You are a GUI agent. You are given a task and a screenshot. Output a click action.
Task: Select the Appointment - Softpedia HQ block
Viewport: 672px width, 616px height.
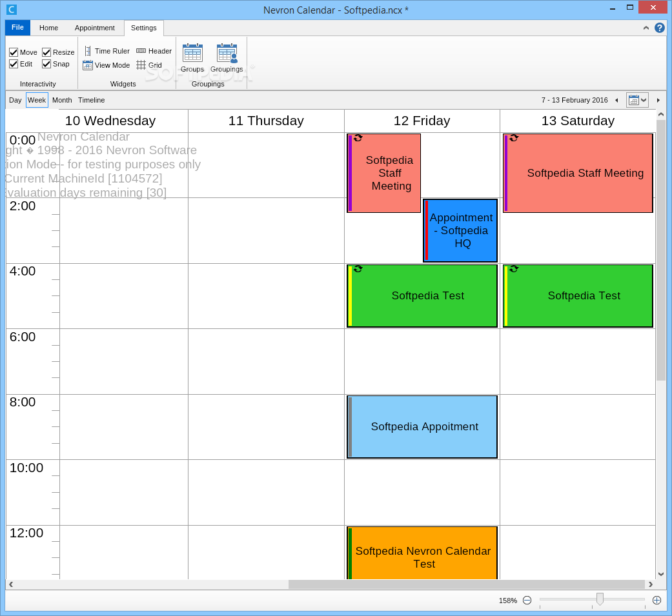[x=460, y=230]
